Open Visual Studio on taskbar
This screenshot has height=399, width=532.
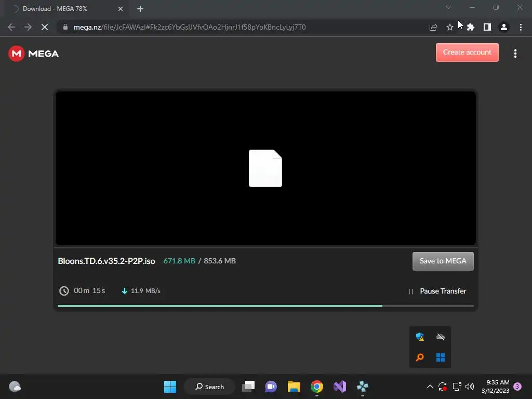(340, 387)
